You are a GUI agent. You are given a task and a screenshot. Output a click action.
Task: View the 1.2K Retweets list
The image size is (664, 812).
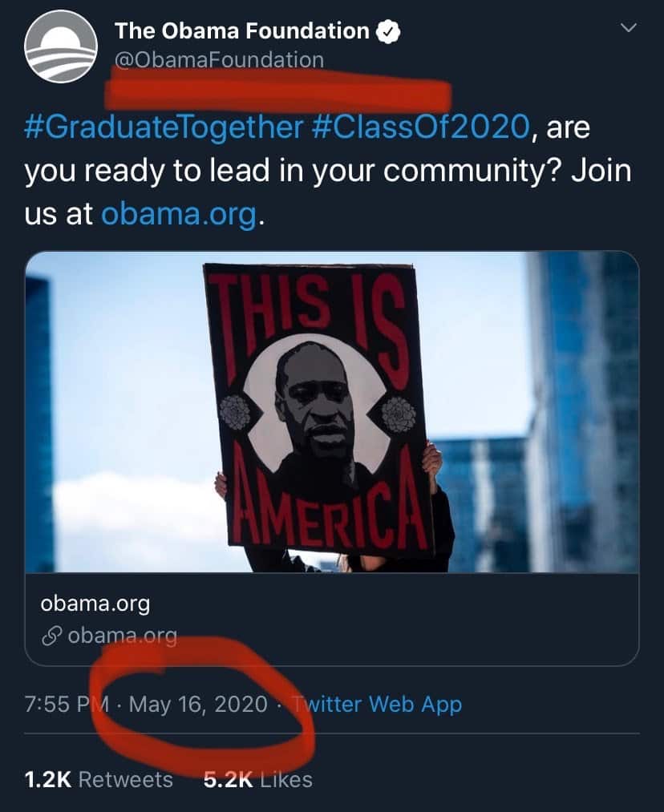tap(99, 779)
